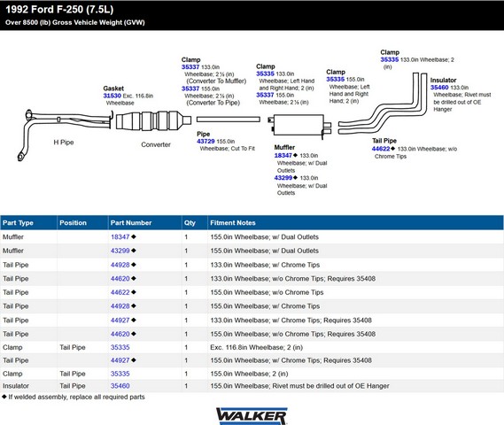The height and width of the screenshot is (425, 504).
Task: Open Insulator 35460 link in table
Action: [x=120, y=386]
